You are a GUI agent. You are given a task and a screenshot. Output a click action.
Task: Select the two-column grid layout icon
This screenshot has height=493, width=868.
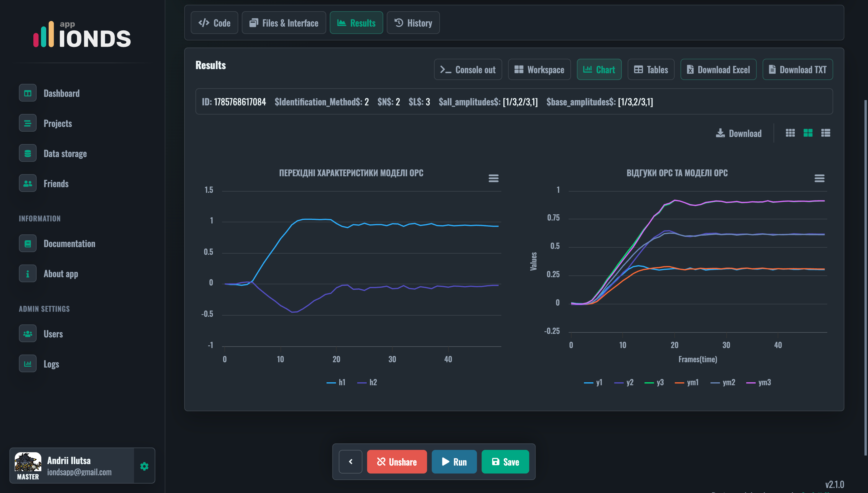click(808, 133)
